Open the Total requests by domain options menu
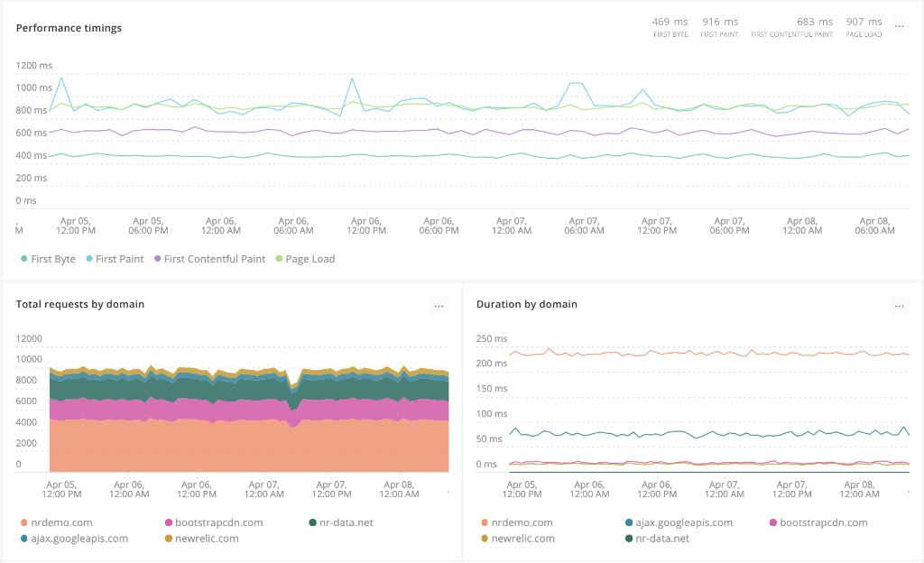 coord(439,305)
